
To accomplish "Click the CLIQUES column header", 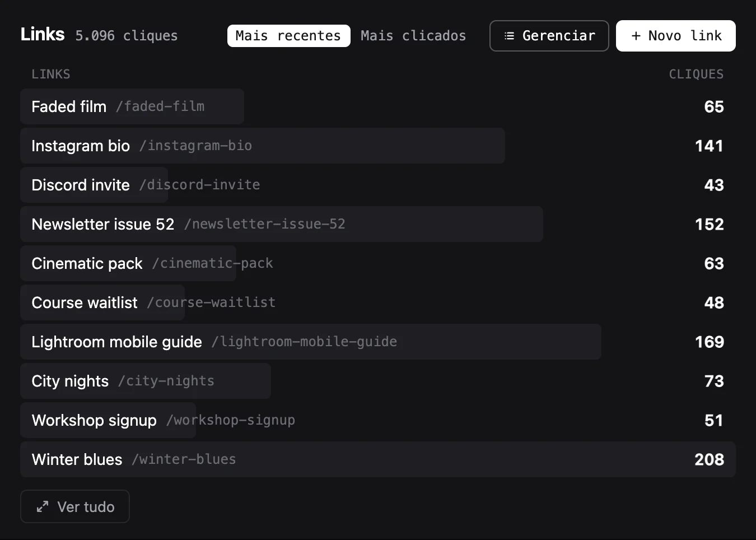I will tap(696, 74).
